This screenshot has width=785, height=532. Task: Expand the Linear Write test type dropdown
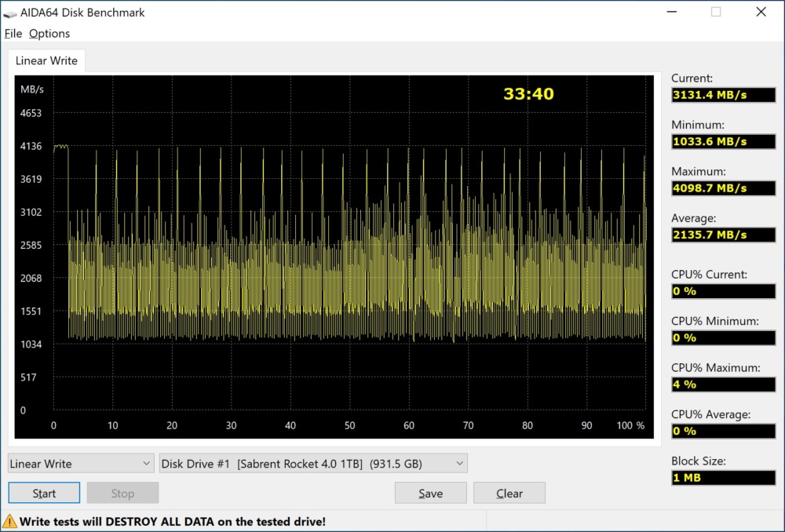(x=81, y=464)
